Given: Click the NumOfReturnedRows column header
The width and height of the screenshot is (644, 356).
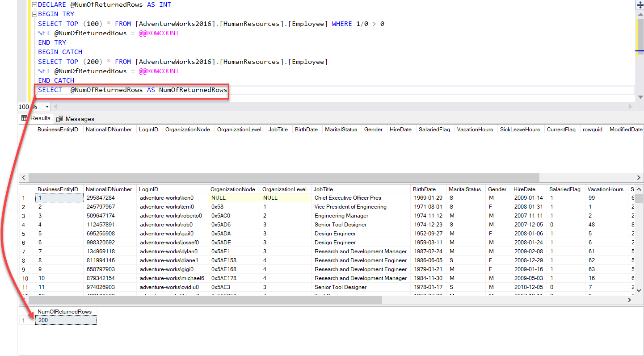Looking at the screenshot, I should click(66, 312).
